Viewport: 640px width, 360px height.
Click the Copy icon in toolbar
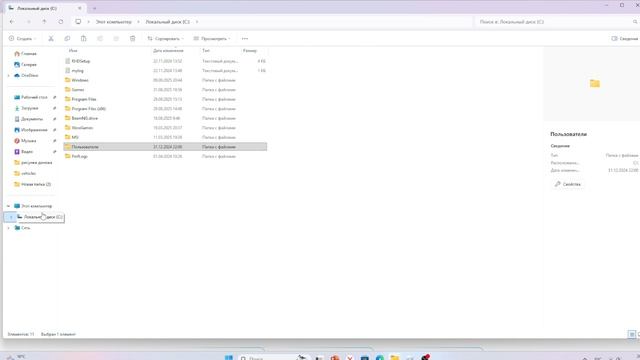coord(67,38)
